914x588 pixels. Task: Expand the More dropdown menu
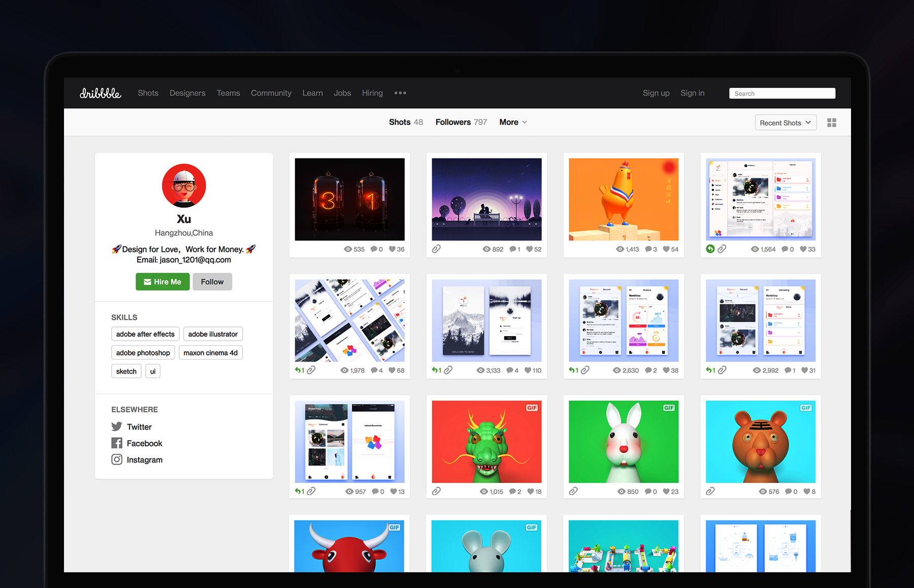[513, 122]
